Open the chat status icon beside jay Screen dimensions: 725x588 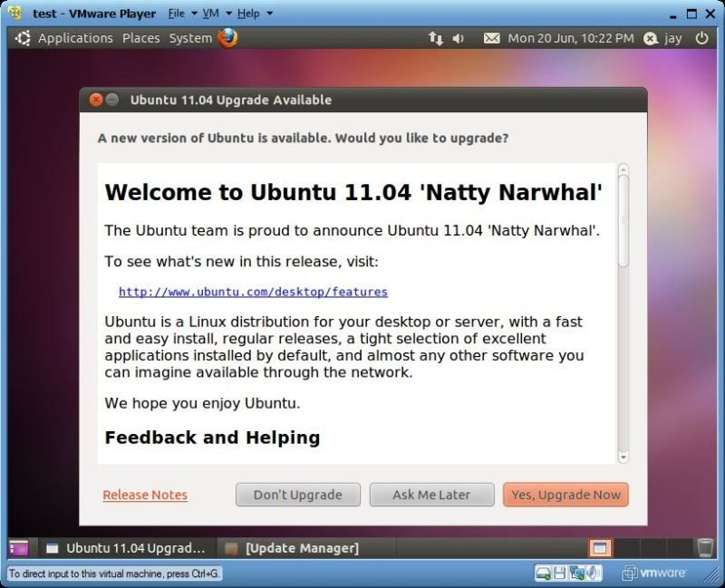click(651, 38)
